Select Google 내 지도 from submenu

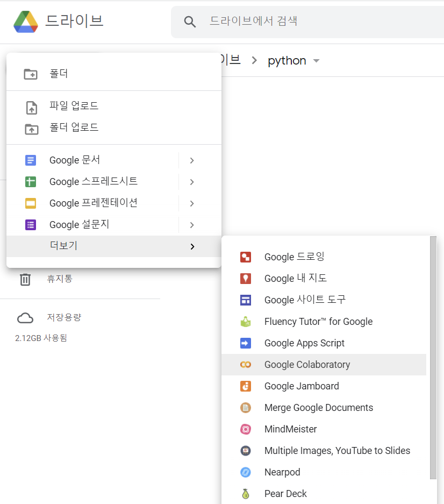(324, 279)
